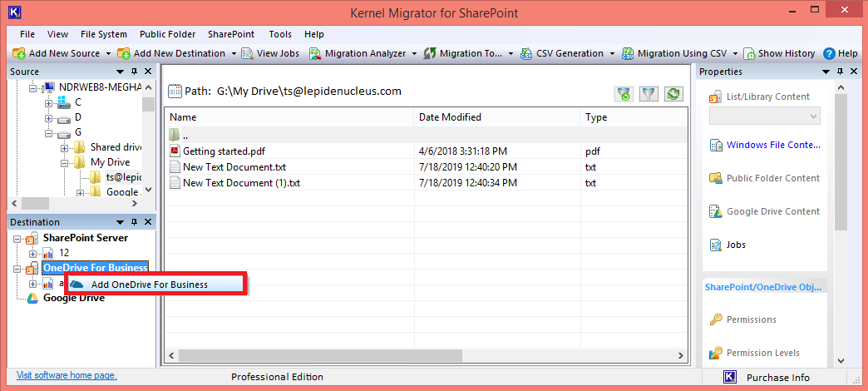Expand the D drive node
Screen dimensions: 868x391
click(49, 118)
